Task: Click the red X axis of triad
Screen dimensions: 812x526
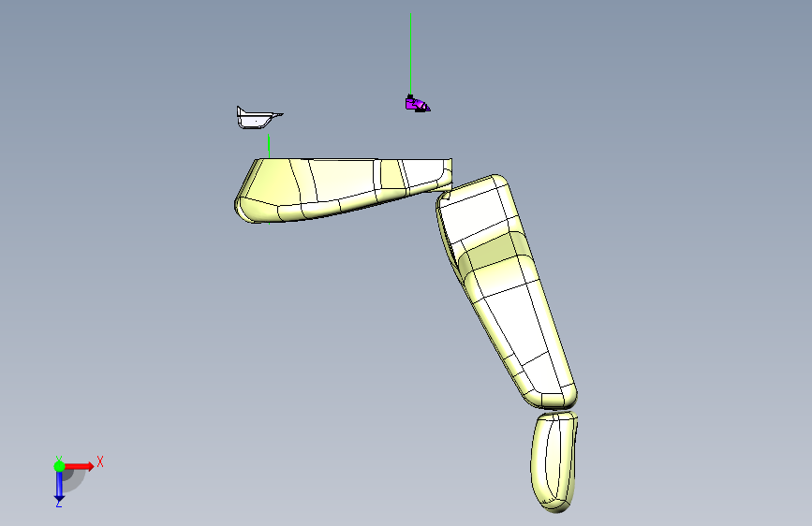Action: (x=79, y=466)
